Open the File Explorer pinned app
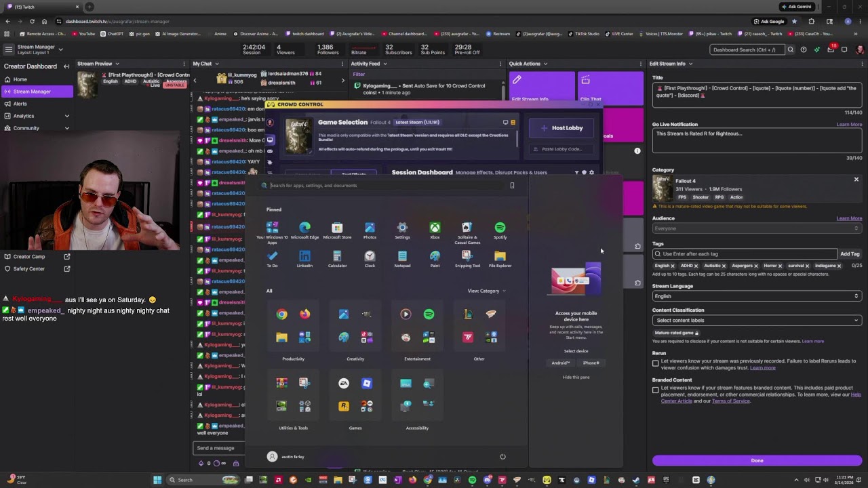The image size is (868, 488). (x=500, y=258)
